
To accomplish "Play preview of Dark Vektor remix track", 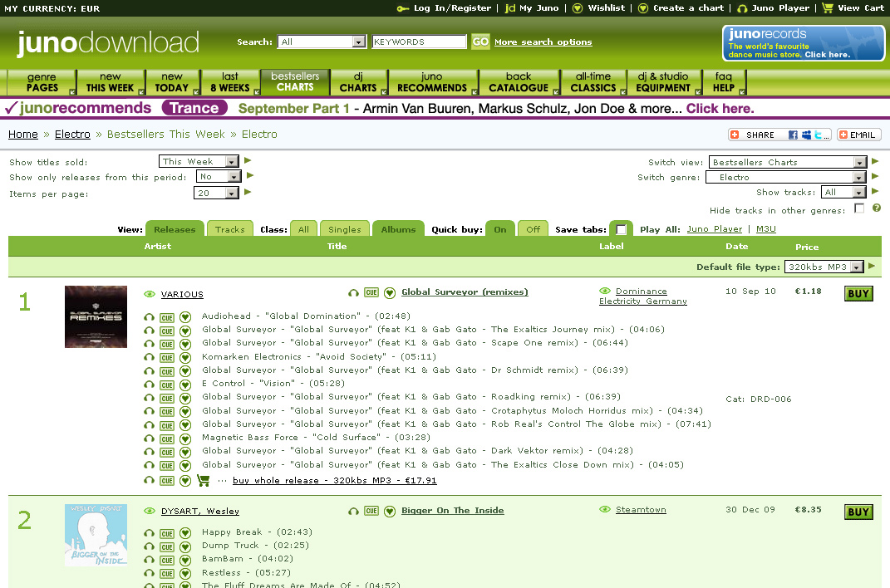I will [149, 452].
